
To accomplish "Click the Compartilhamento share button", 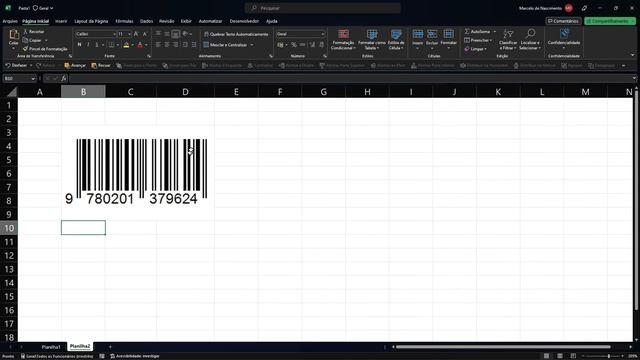I will click(610, 21).
